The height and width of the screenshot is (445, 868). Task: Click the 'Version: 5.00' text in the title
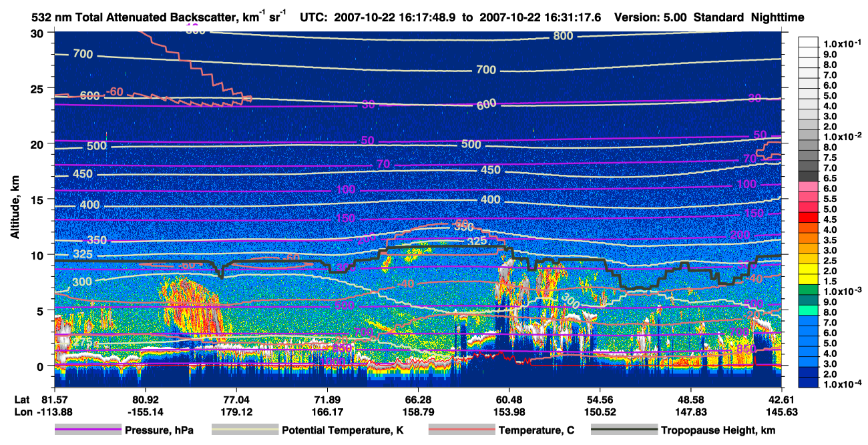click(650, 18)
